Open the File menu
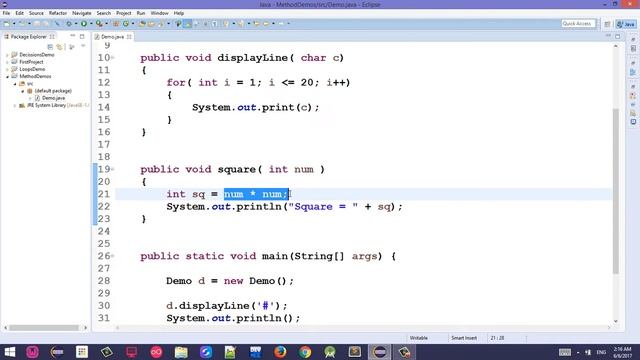The height and width of the screenshot is (360, 640). (x=6, y=13)
